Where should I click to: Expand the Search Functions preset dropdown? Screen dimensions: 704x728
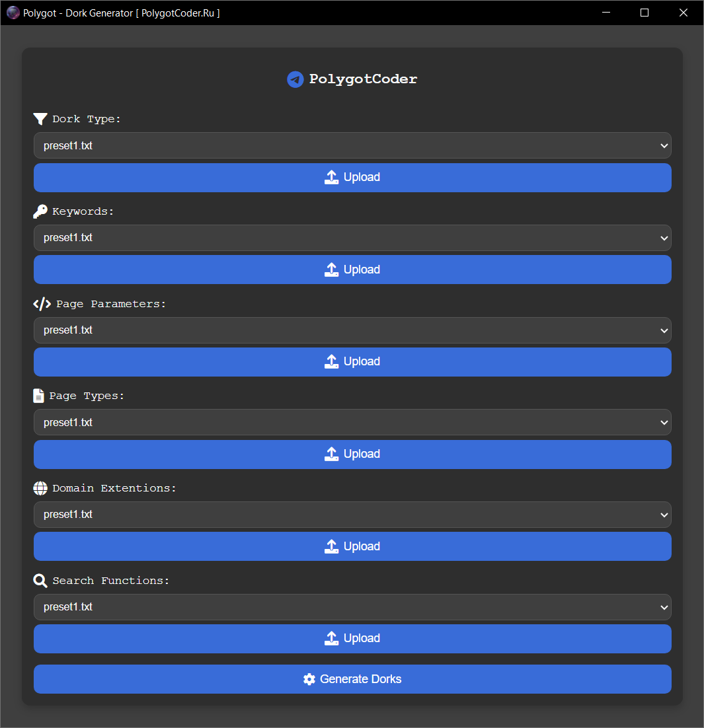(x=352, y=607)
